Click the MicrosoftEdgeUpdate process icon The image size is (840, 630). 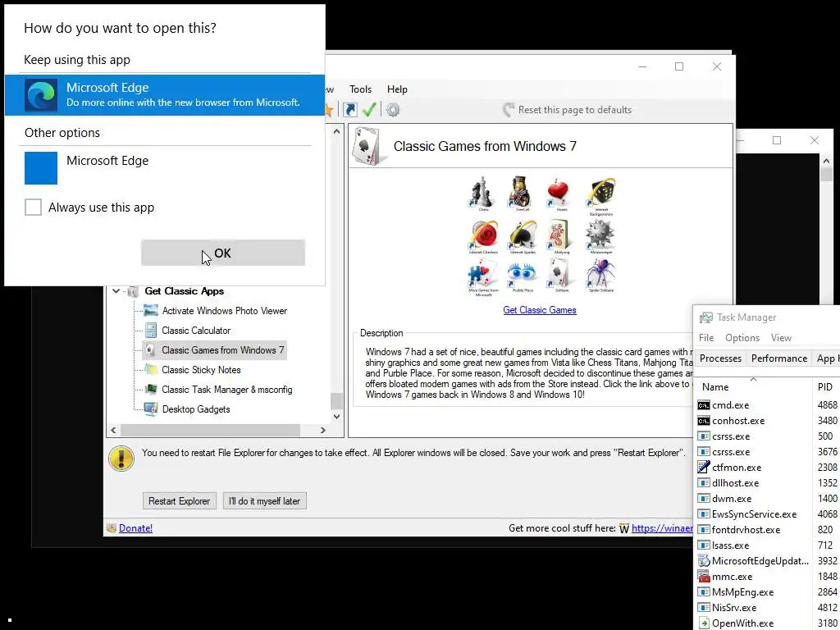(703, 561)
